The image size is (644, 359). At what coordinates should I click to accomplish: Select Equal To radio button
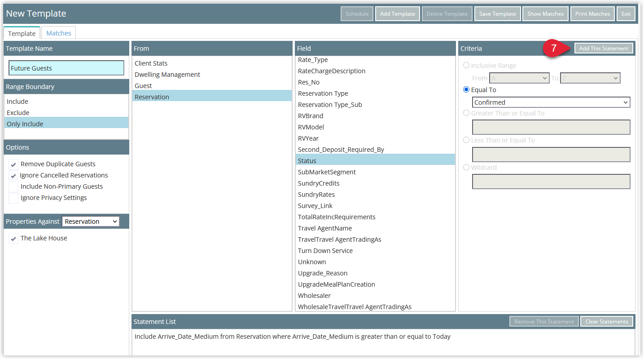point(466,90)
